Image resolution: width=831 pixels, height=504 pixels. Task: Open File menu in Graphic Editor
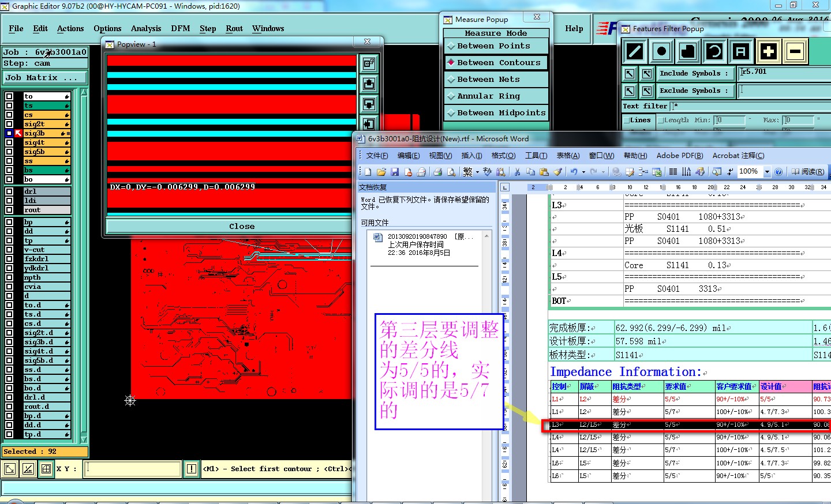16,28
